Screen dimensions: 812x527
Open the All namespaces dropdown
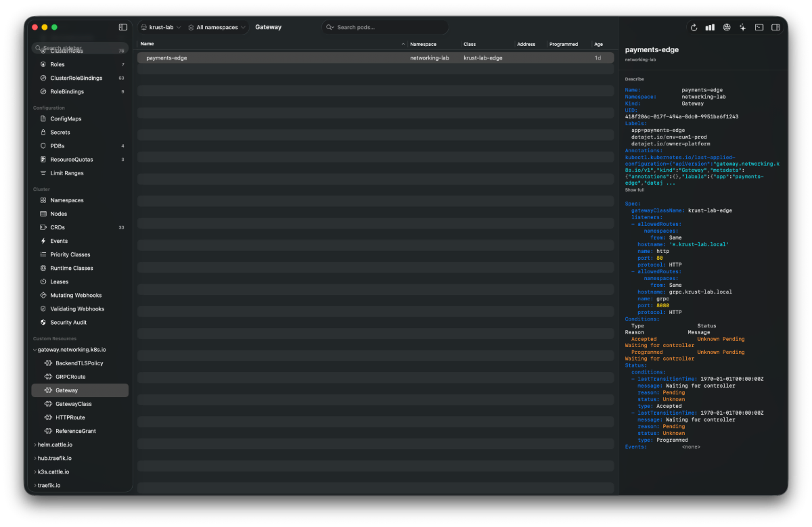point(217,27)
